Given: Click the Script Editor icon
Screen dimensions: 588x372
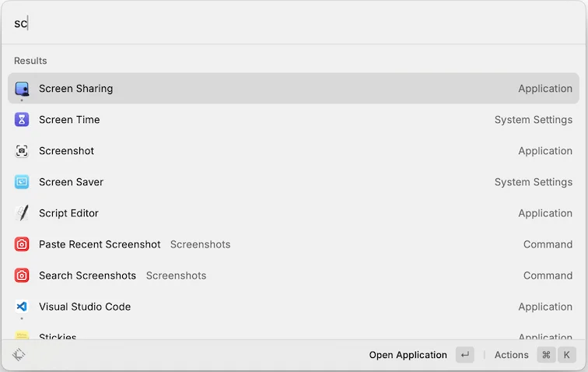Looking at the screenshot, I should pos(22,213).
